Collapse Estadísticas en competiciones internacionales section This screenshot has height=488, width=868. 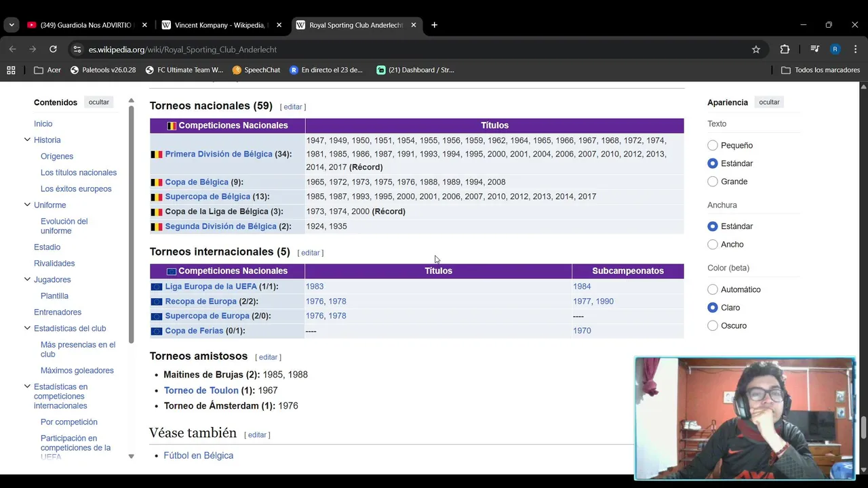point(27,386)
